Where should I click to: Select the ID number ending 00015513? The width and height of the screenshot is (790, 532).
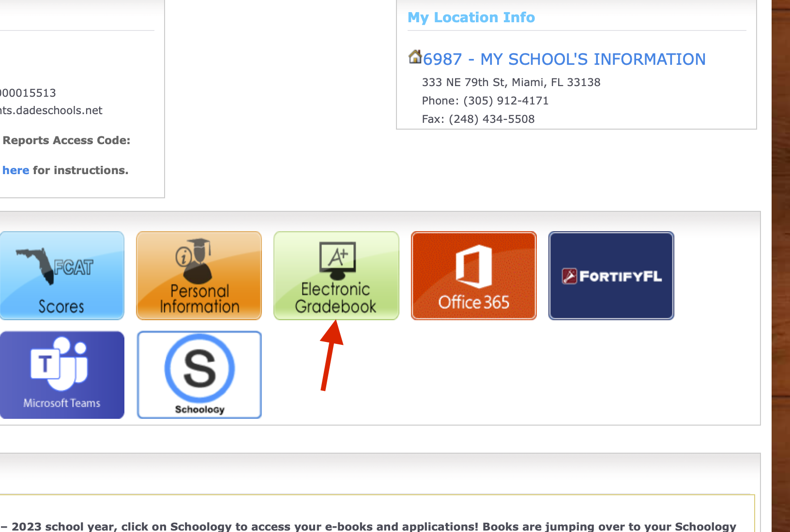click(28, 93)
